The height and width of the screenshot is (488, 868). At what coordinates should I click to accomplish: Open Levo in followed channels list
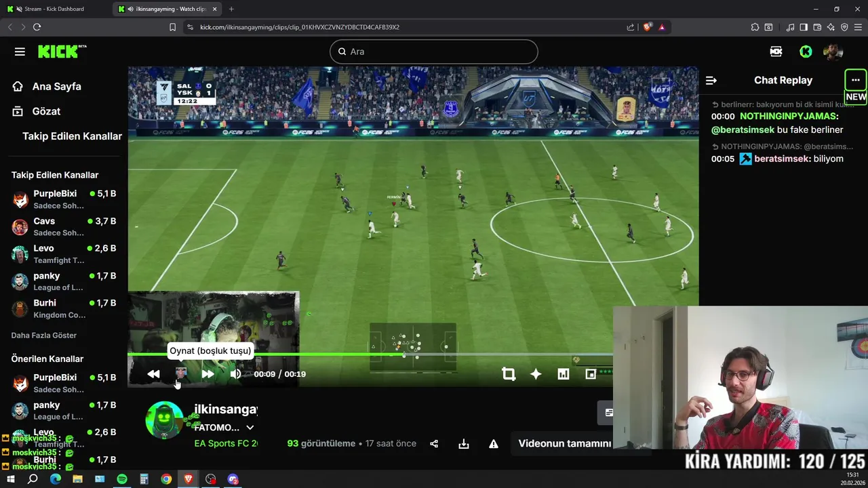(64, 253)
